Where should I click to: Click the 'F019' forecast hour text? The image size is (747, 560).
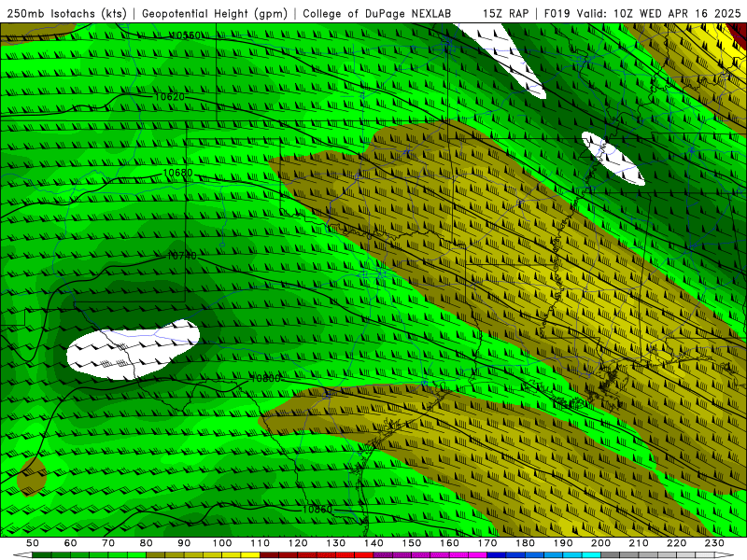click(x=557, y=14)
